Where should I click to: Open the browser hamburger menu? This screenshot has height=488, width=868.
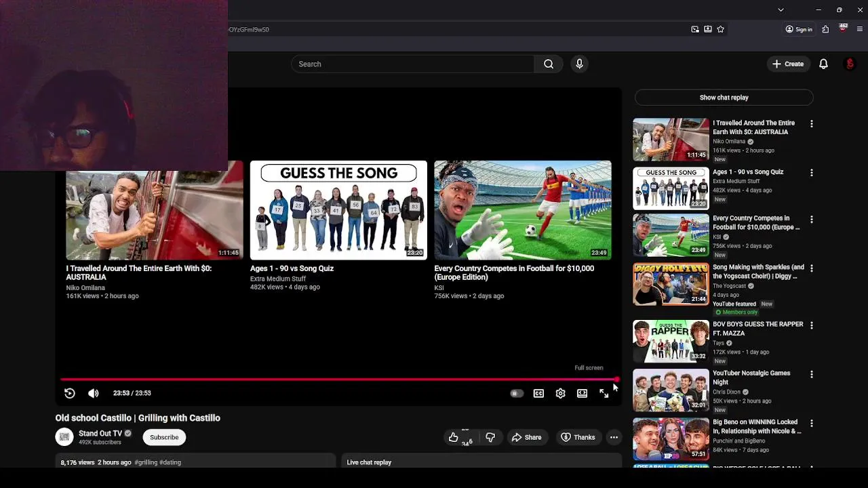point(860,29)
